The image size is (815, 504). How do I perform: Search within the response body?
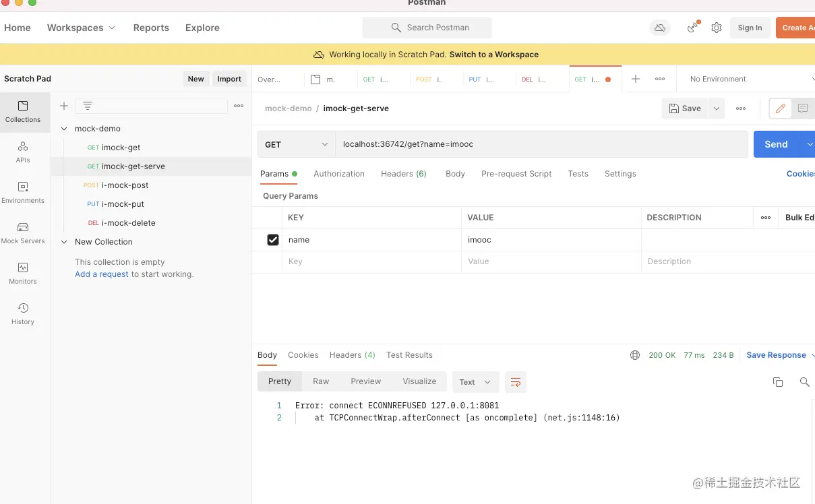coord(804,382)
